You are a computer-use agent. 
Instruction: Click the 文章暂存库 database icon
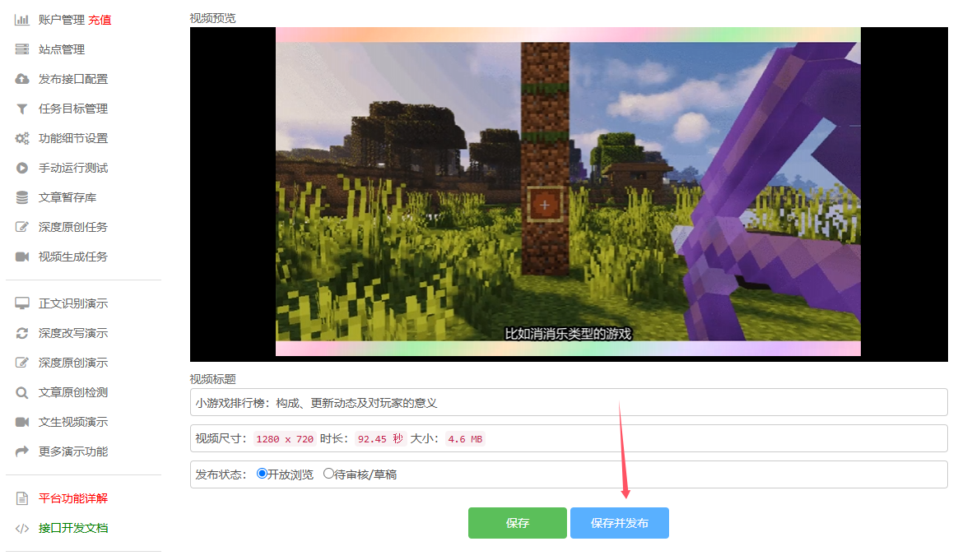pyautogui.click(x=22, y=197)
